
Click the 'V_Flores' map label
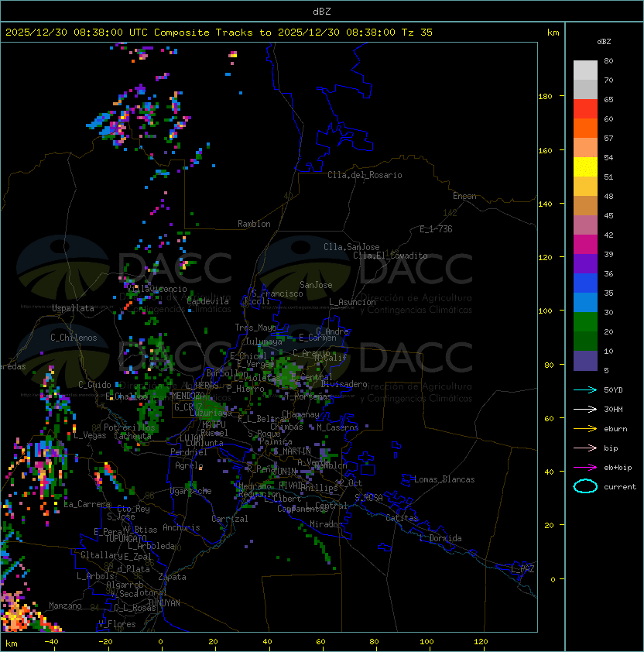(x=117, y=624)
